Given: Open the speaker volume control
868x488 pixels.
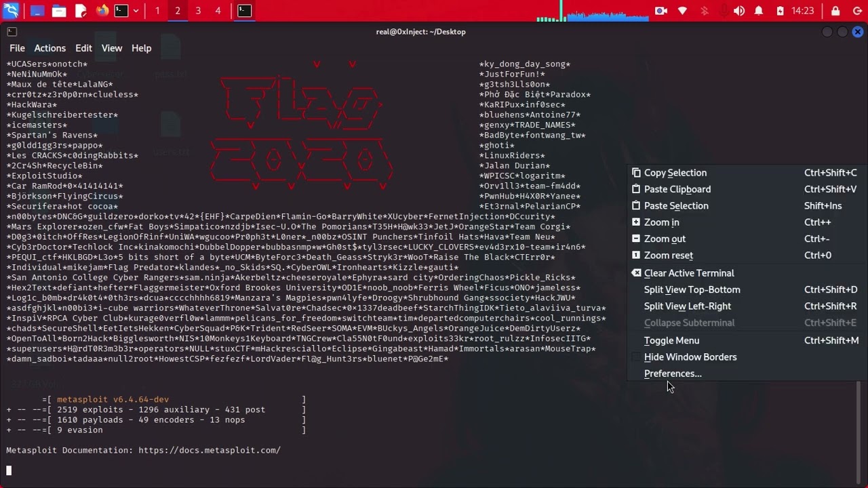Looking at the screenshot, I should point(739,11).
